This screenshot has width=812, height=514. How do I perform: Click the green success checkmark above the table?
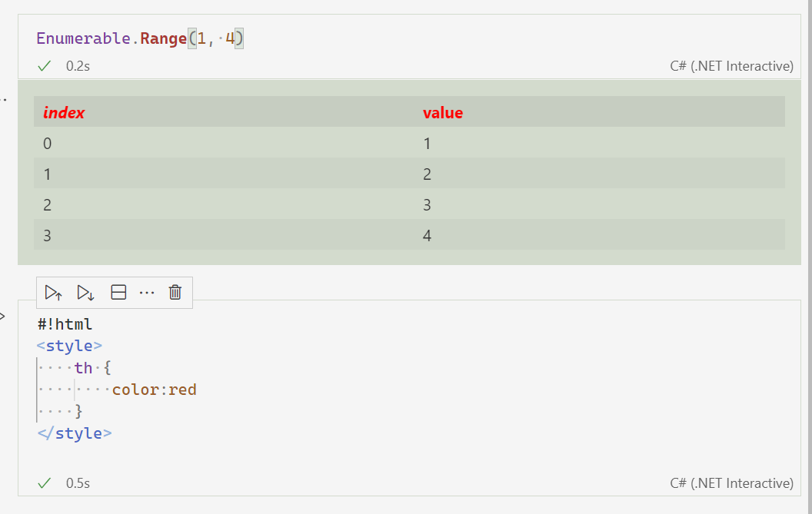click(x=44, y=66)
